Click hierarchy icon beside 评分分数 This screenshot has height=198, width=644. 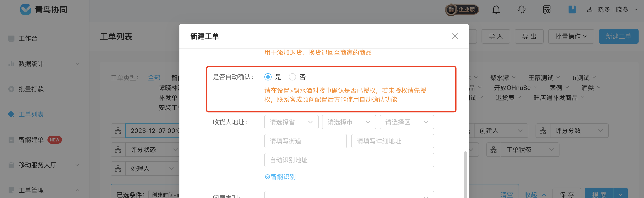[x=543, y=130]
